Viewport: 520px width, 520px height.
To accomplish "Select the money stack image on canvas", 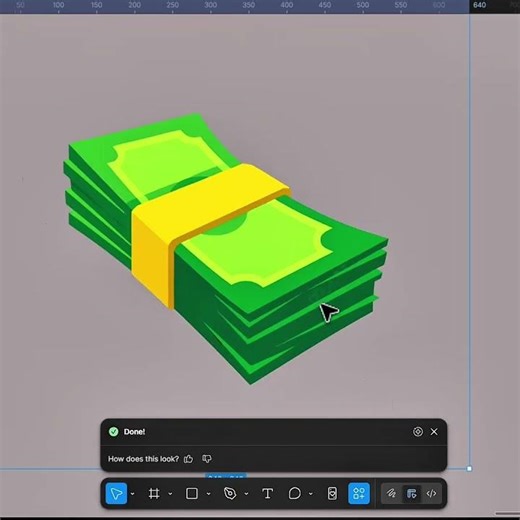I will (x=226, y=249).
